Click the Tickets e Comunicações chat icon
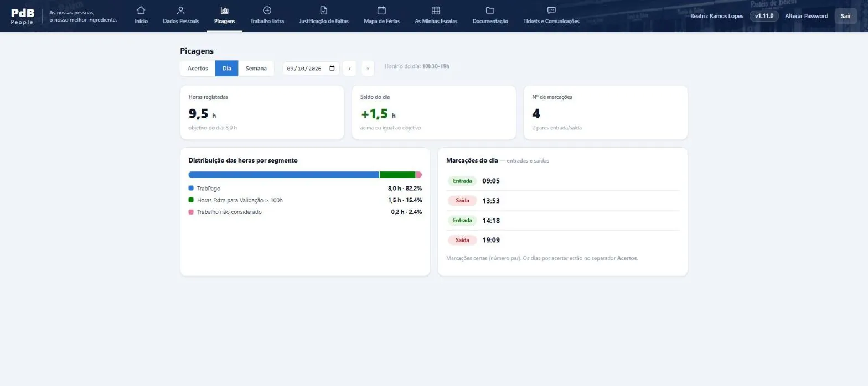Screen dimensions: 868x386 tap(551, 10)
